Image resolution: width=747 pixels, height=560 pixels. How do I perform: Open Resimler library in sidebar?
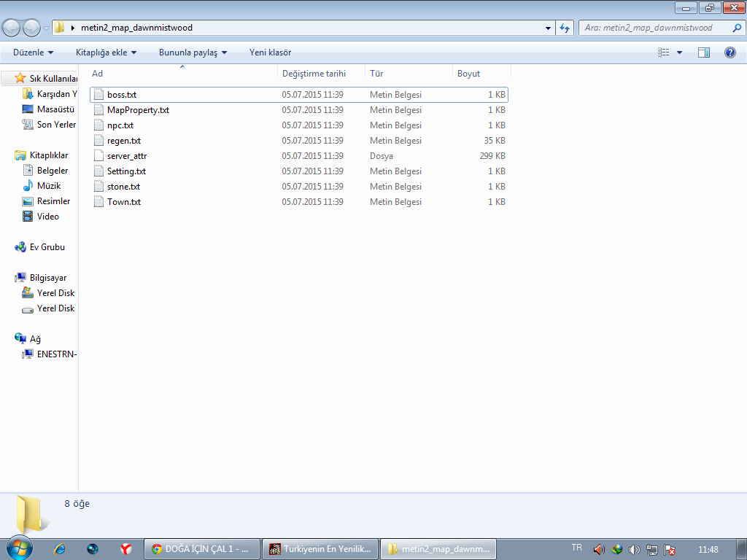(x=46, y=201)
